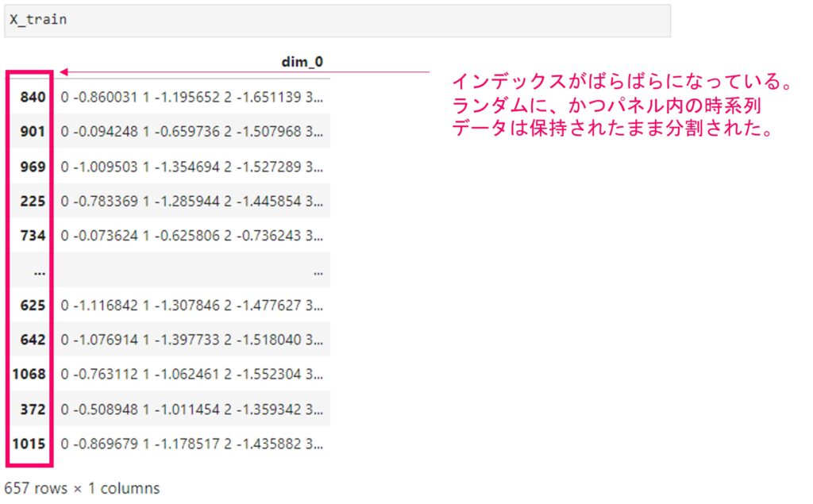Click index label 625
The height and width of the screenshot is (504, 813).
pyautogui.click(x=34, y=306)
